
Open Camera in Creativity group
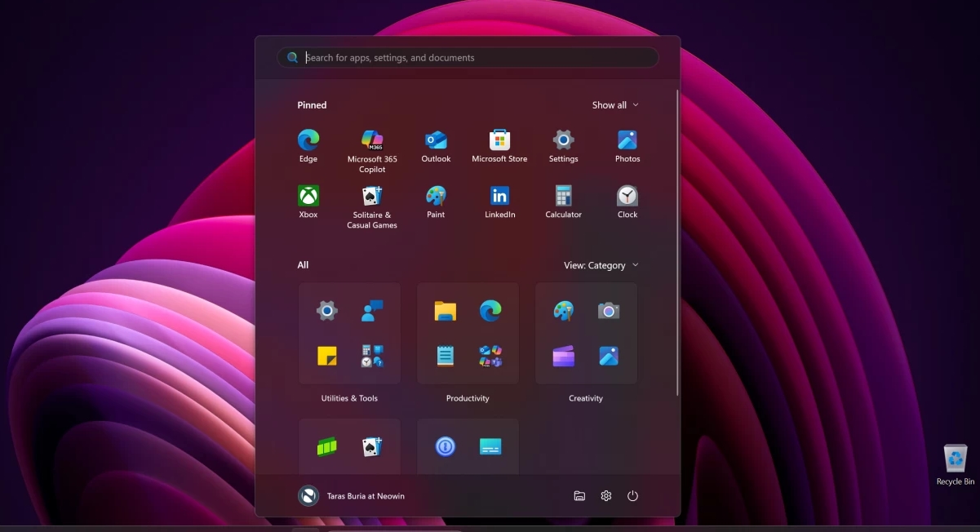click(x=609, y=311)
